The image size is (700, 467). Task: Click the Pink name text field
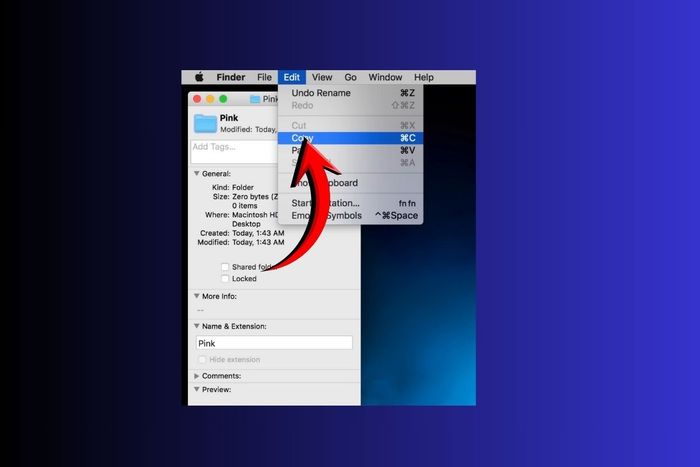pyautogui.click(x=274, y=343)
